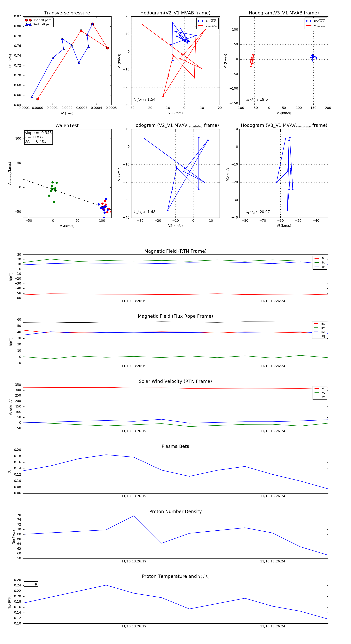Click the 'Tp' legend entry
Viewport: 351px width, 644px height.
point(31,584)
